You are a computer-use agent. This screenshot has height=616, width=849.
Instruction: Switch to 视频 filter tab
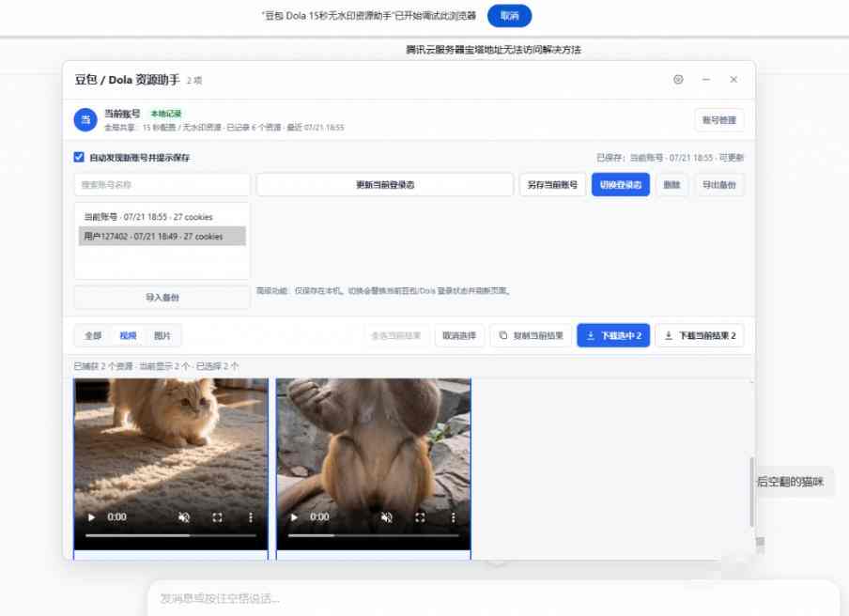[128, 335]
